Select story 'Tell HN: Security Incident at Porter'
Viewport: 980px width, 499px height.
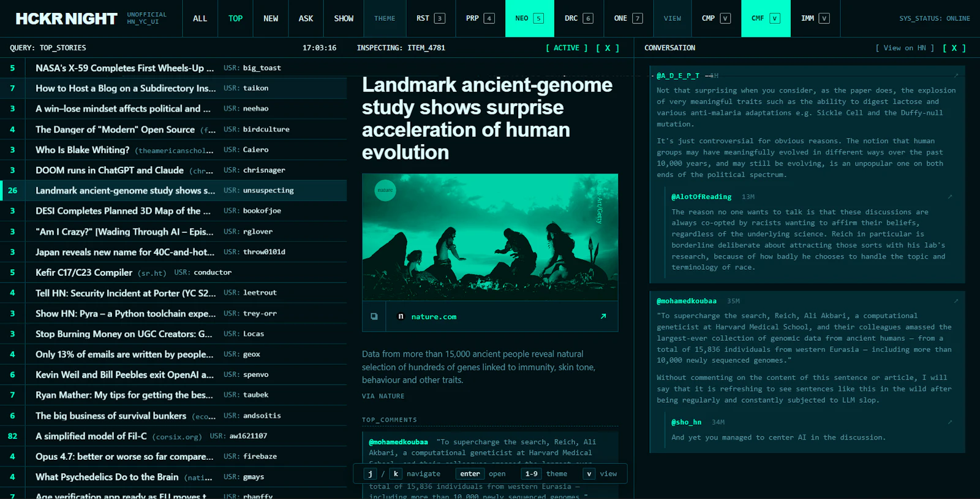pyautogui.click(x=173, y=292)
